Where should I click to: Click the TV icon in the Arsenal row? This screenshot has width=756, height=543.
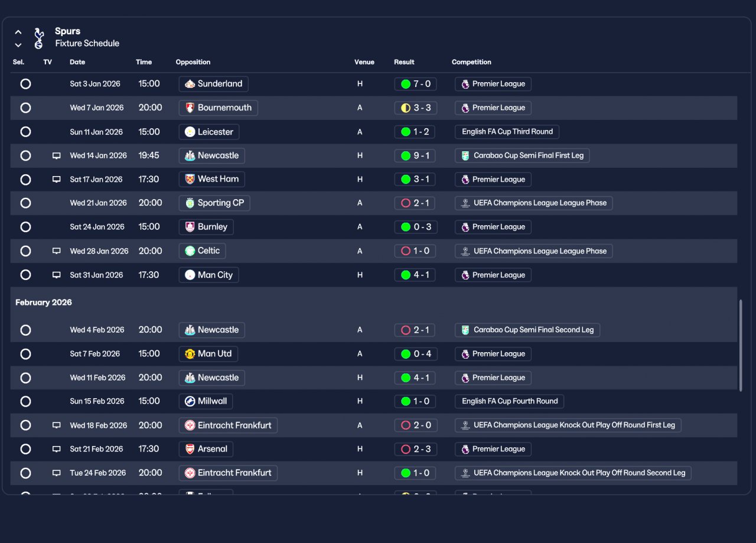57,449
